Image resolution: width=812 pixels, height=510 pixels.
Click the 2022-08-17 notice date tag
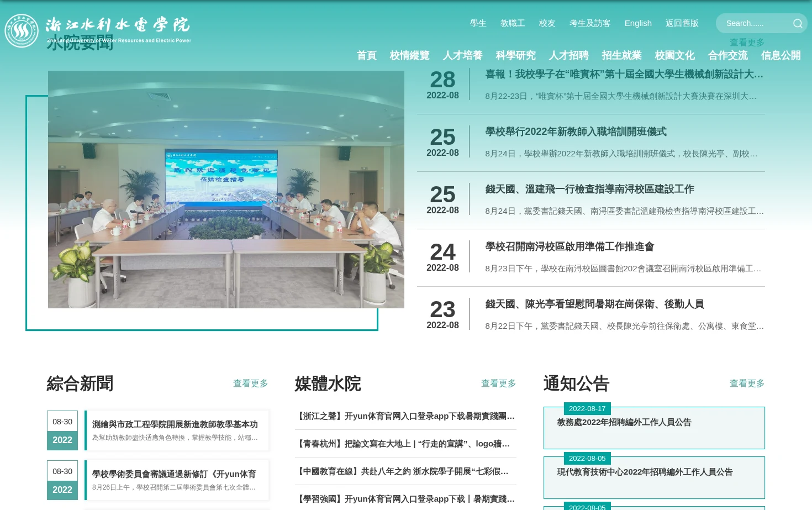pyautogui.click(x=587, y=408)
